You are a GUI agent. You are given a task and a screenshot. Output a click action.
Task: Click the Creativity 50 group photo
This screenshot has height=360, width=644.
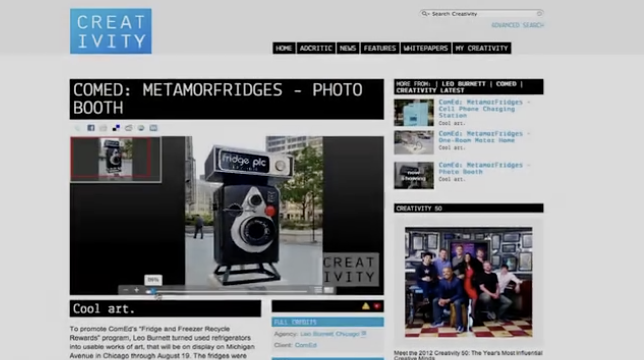pyautogui.click(x=469, y=282)
